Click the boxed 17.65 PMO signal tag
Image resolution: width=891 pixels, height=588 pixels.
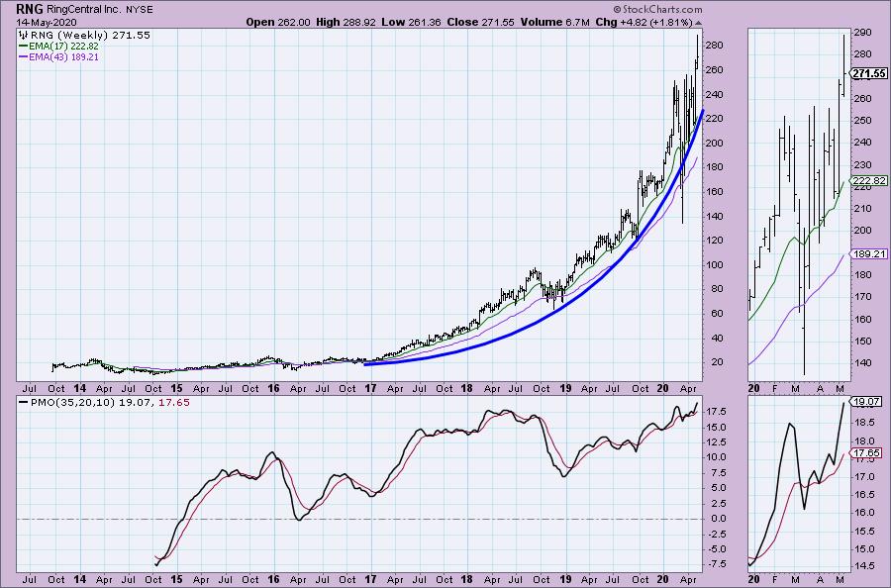[867, 452]
